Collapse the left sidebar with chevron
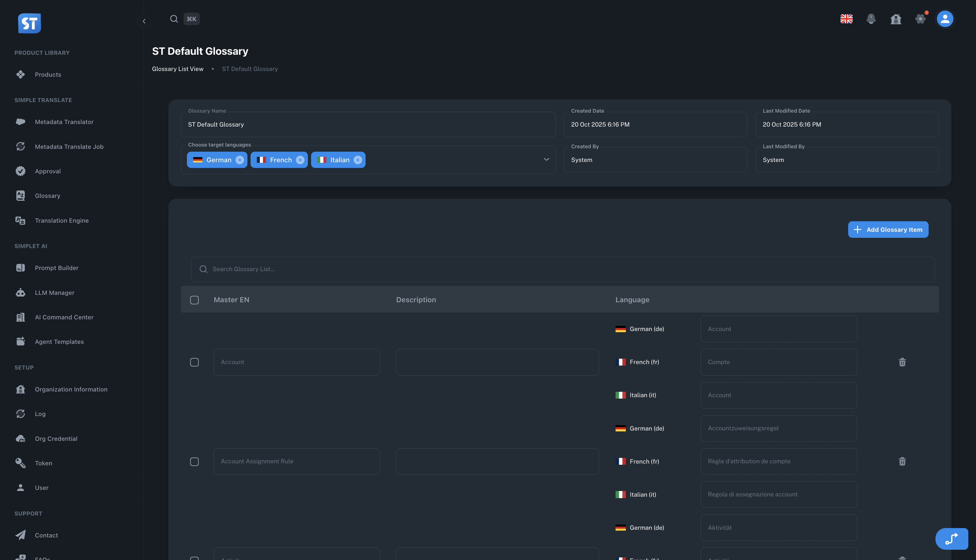The width and height of the screenshot is (976, 560). click(144, 21)
